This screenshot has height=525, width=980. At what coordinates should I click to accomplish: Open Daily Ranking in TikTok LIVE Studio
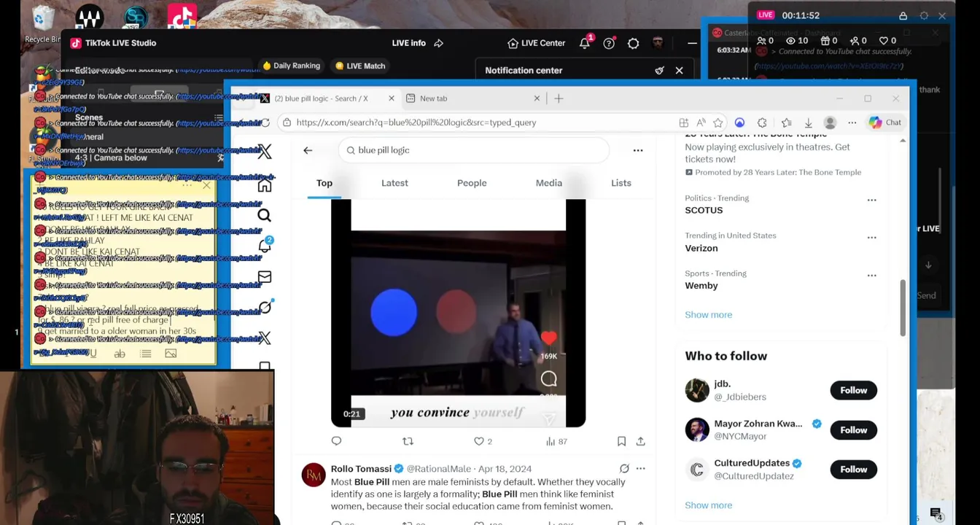point(291,66)
